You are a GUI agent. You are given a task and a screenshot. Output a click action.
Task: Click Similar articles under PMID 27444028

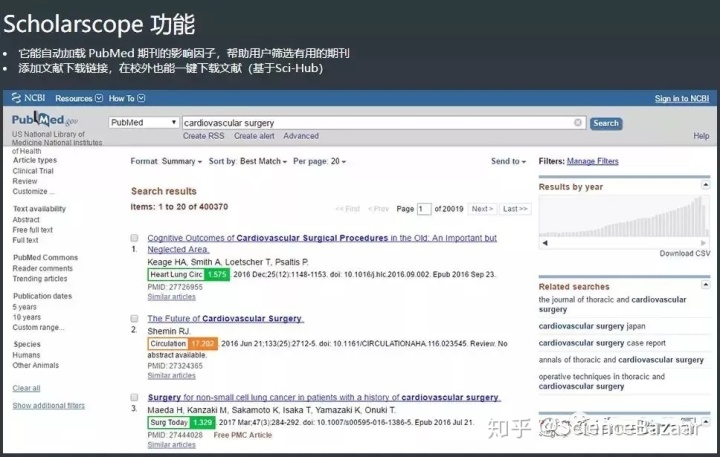click(171, 445)
